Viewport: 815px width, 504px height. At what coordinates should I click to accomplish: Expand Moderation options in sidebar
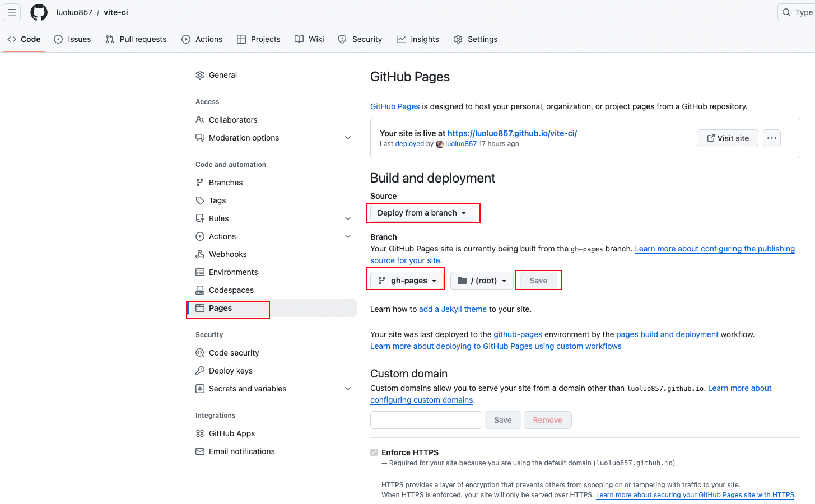(348, 138)
